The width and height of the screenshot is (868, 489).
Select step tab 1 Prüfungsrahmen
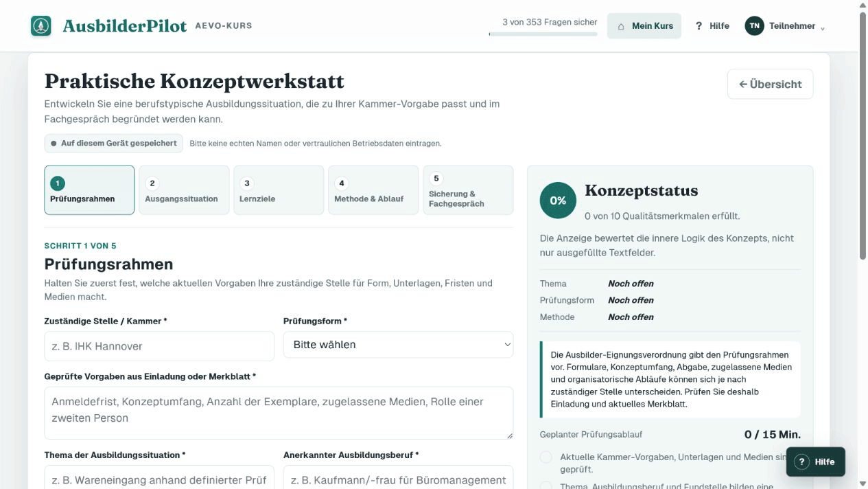point(89,190)
